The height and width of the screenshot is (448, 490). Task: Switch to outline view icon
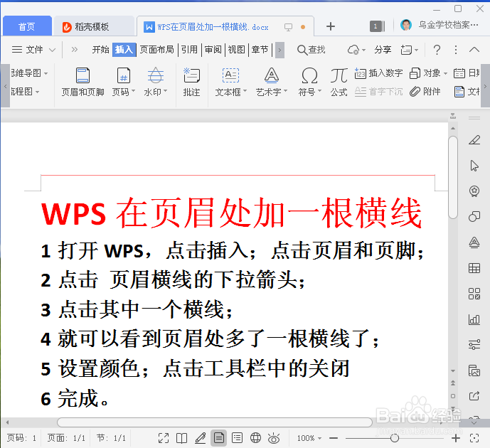pyautogui.click(x=238, y=438)
